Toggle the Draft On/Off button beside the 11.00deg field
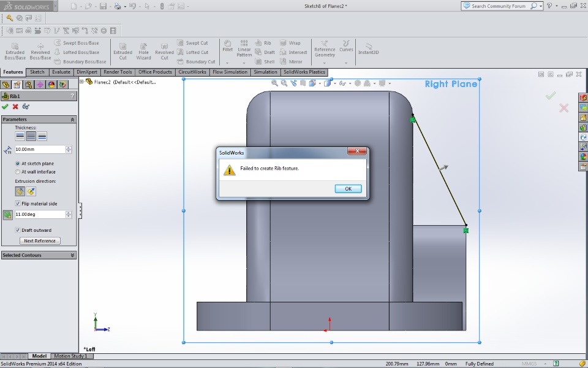This screenshot has width=588, height=368. 7,215
